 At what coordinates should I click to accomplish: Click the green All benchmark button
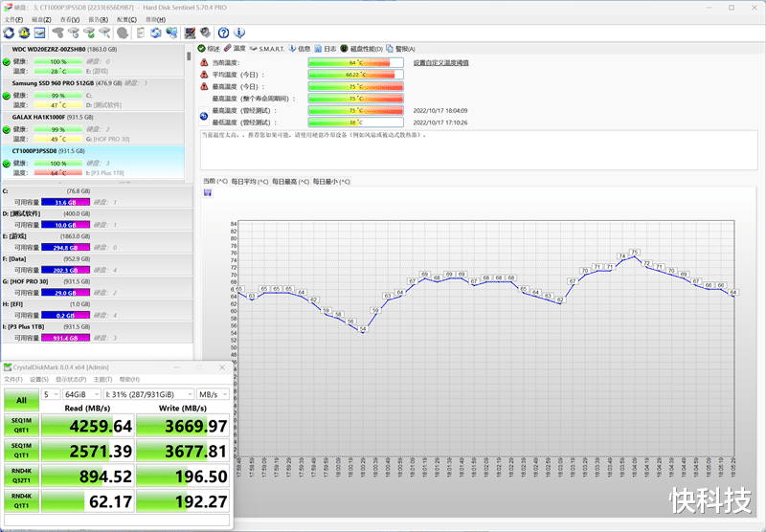pyautogui.click(x=22, y=400)
